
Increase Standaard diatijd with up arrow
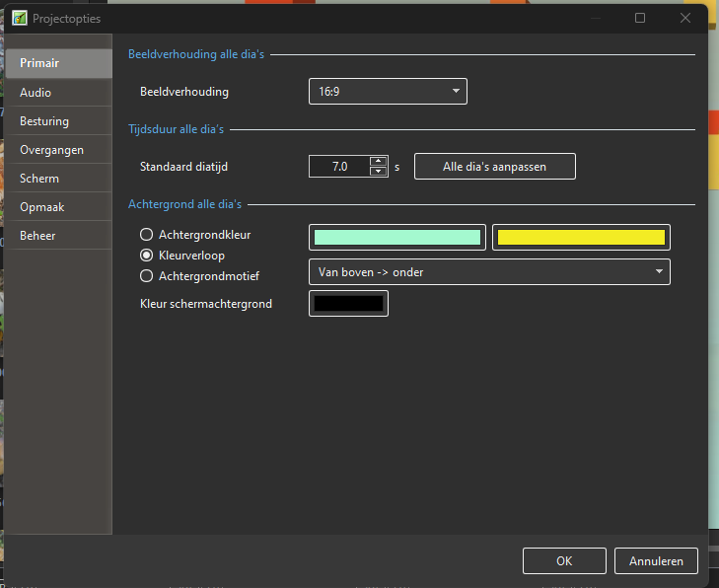pos(379,161)
